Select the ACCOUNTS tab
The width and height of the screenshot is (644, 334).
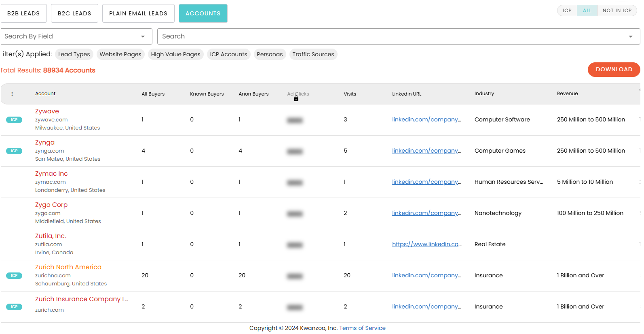coord(203,13)
